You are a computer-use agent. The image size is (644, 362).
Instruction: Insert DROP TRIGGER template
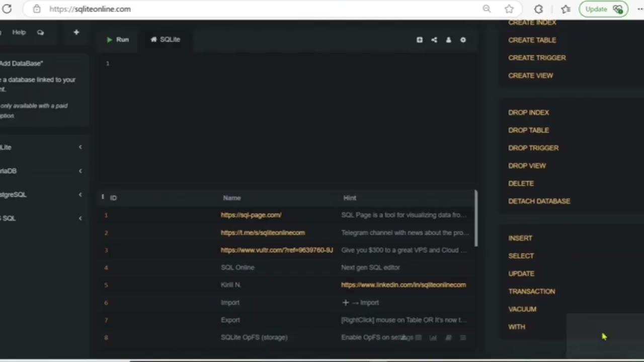[533, 148]
